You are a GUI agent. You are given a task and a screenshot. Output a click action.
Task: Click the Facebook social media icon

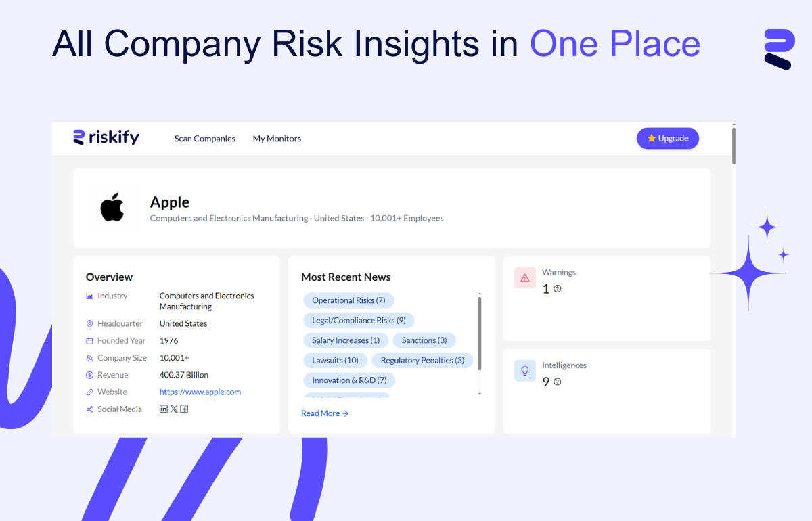[x=184, y=409]
